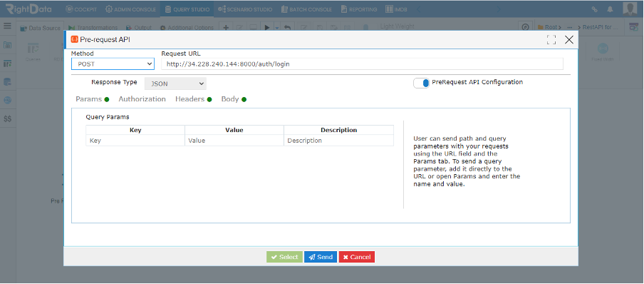Open the IMDB module
Screen dimensions: 644x284
pos(396,9)
